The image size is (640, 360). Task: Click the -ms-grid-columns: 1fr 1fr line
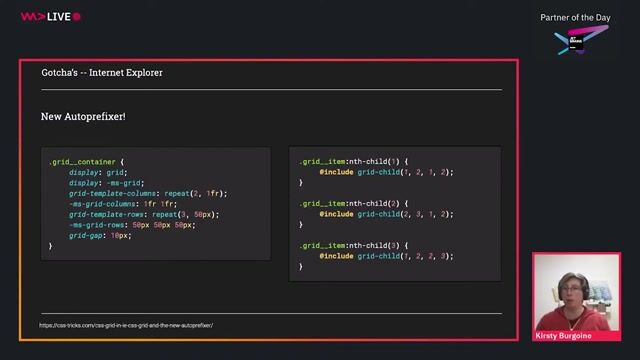[x=123, y=204]
